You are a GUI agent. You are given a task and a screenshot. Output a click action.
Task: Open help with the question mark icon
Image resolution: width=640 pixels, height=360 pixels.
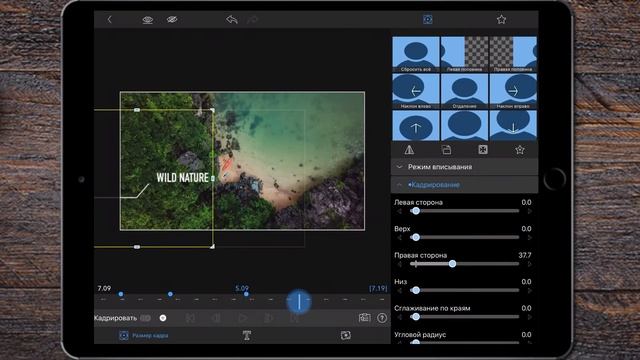(382, 318)
